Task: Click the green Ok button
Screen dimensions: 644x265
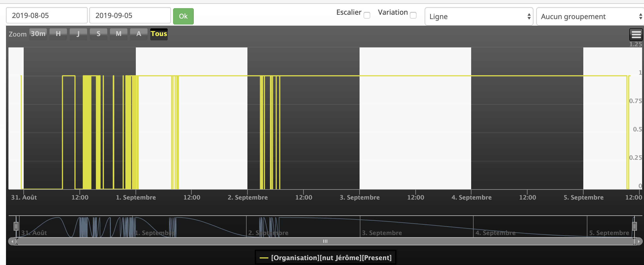Action: click(x=183, y=16)
